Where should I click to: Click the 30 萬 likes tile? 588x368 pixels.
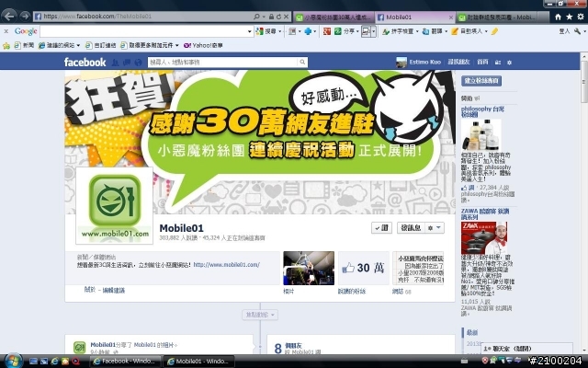tap(363, 268)
